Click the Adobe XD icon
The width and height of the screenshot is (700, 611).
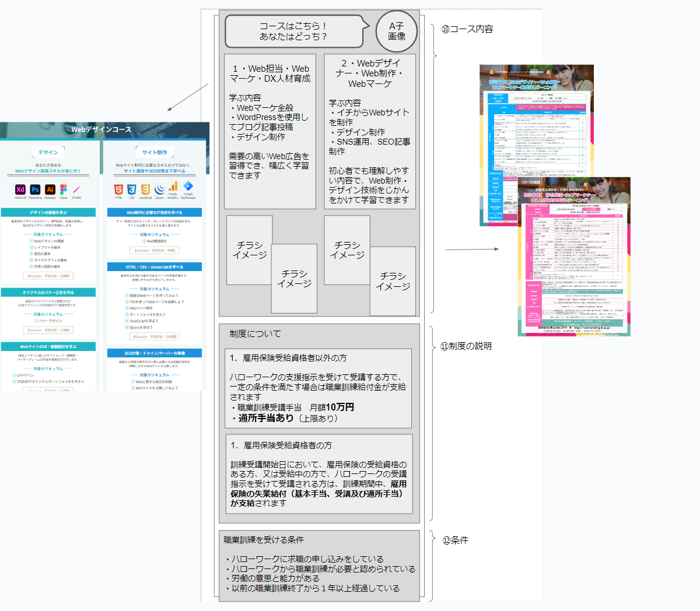(20, 189)
